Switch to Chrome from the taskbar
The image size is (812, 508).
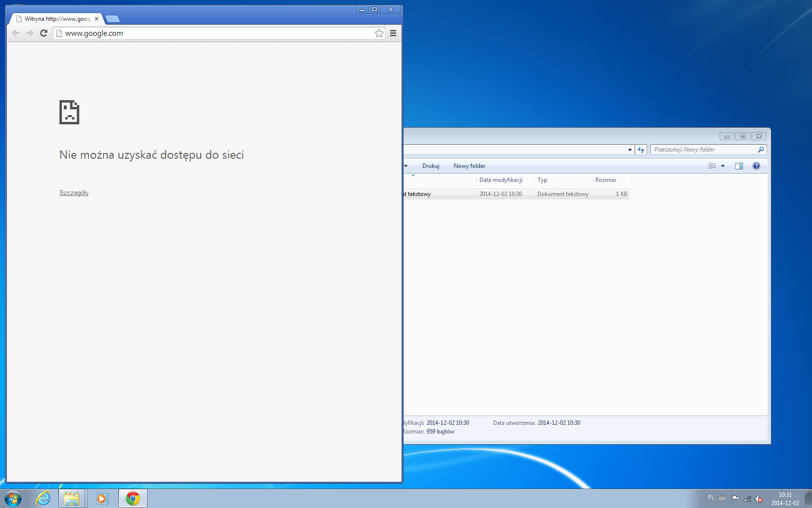(x=133, y=498)
